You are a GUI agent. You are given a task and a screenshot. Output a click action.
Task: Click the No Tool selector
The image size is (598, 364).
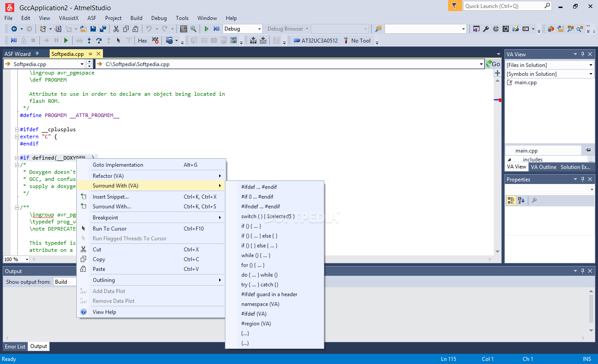tap(357, 40)
